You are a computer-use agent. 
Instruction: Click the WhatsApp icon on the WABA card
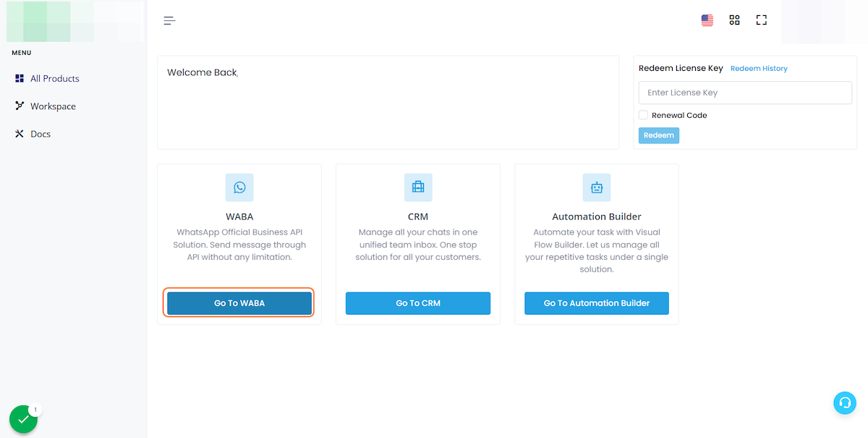click(x=239, y=188)
